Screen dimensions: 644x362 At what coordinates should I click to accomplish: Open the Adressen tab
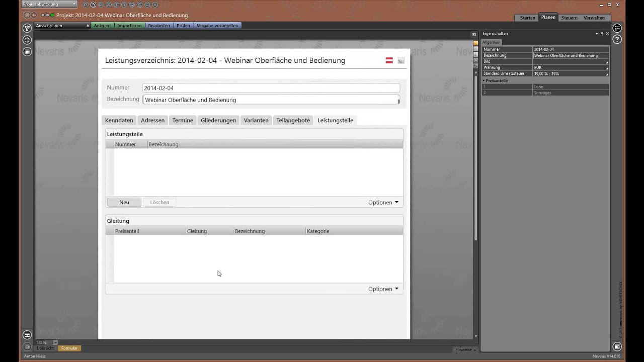click(152, 121)
